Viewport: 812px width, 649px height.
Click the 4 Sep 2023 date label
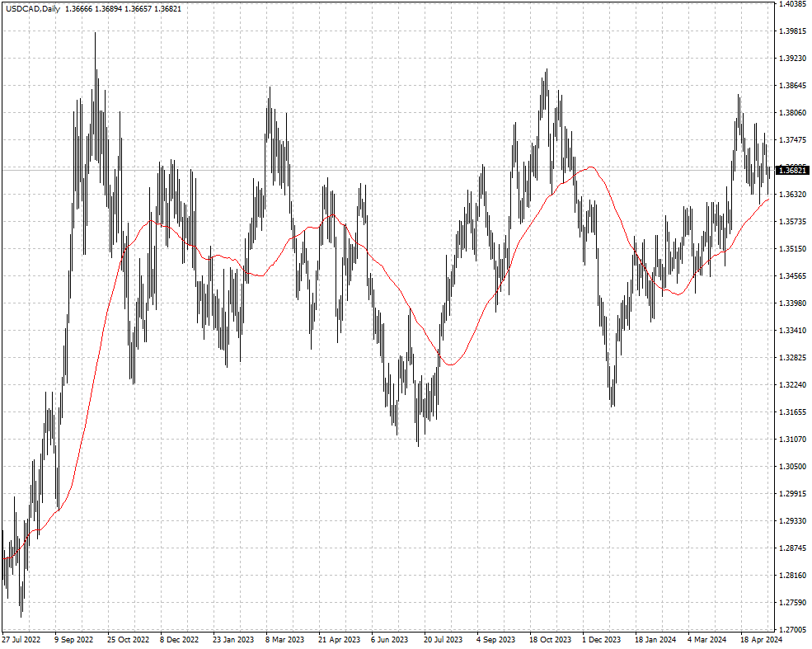click(495, 640)
